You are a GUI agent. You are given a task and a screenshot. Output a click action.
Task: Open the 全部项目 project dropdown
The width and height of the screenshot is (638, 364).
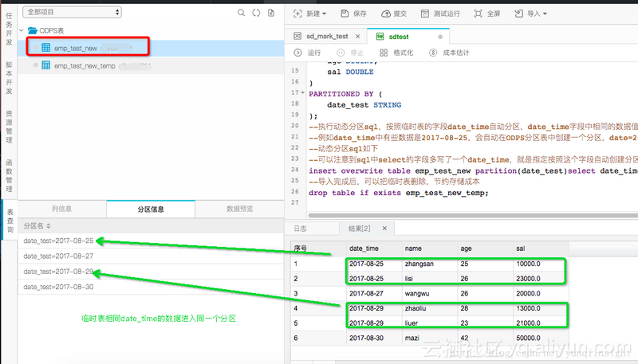(x=72, y=12)
